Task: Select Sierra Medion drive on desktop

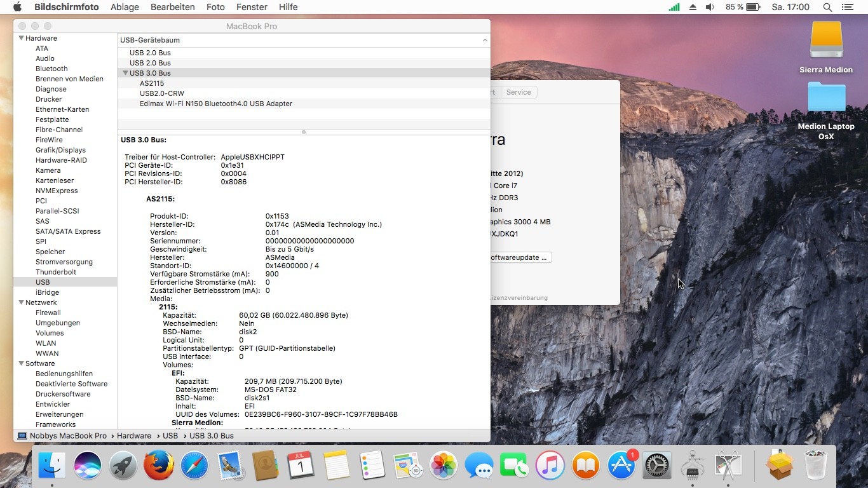Action: pos(826,48)
